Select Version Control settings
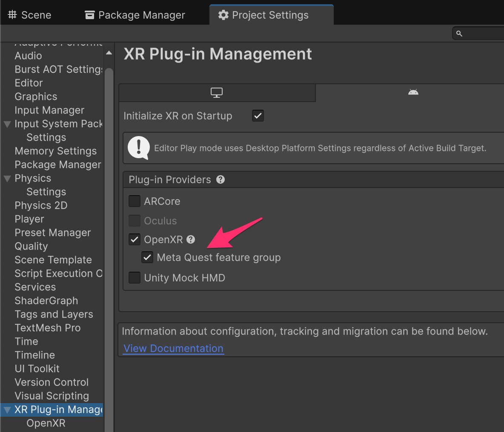The image size is (504, 432). [x=52, y=382]
